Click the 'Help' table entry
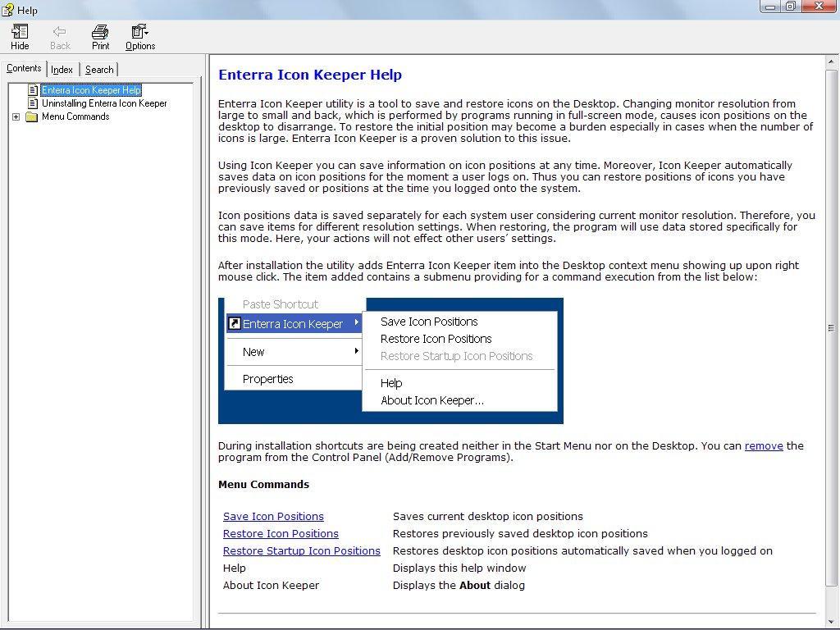The width and height of the screenshot is (840, 630). click(234, 568)
